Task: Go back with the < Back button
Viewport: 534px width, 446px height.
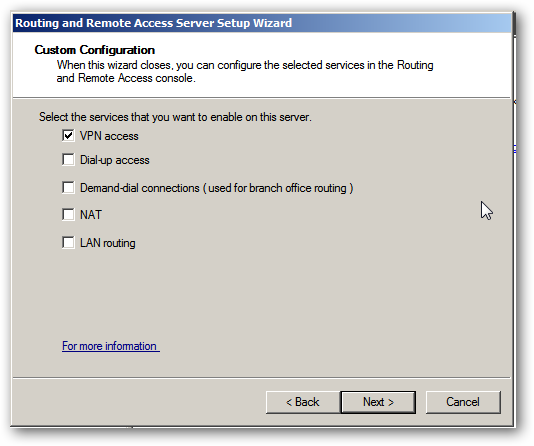Action: click(302, 402)
